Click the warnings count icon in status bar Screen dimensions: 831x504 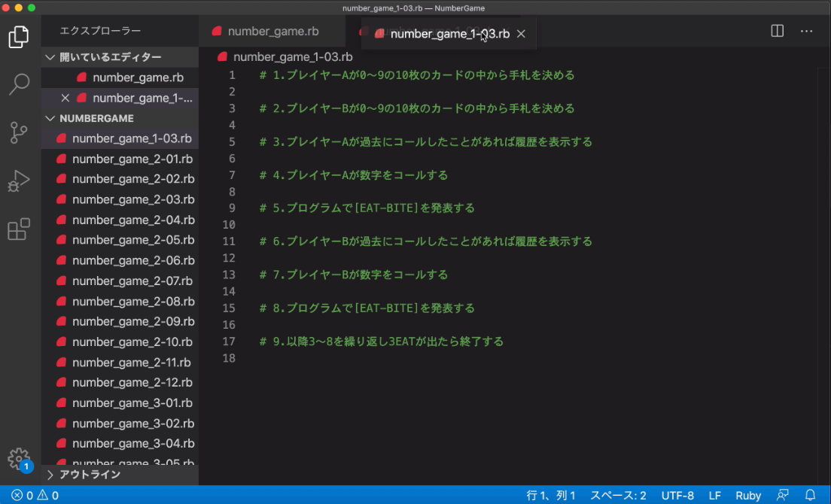[x=42, y=496]
